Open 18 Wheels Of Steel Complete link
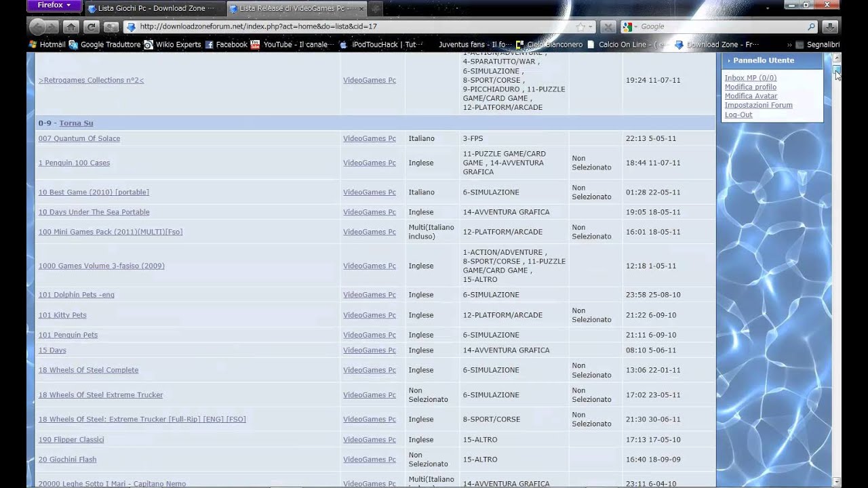868x488 pixels. click(88, 370)
